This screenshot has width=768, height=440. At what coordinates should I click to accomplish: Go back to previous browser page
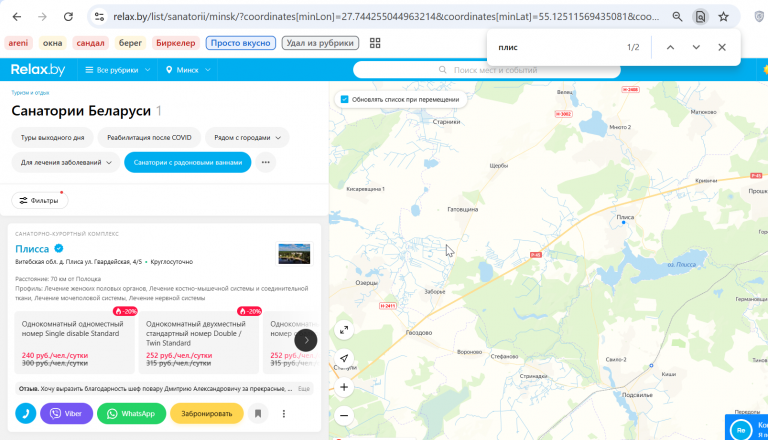click(17, 17)
